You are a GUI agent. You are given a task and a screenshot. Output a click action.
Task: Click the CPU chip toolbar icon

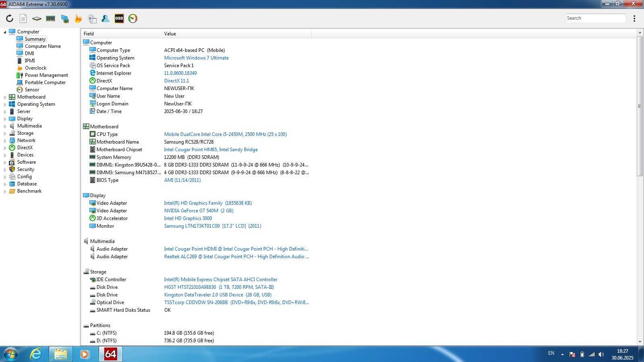pyautogui.click(x=37, y=19)
